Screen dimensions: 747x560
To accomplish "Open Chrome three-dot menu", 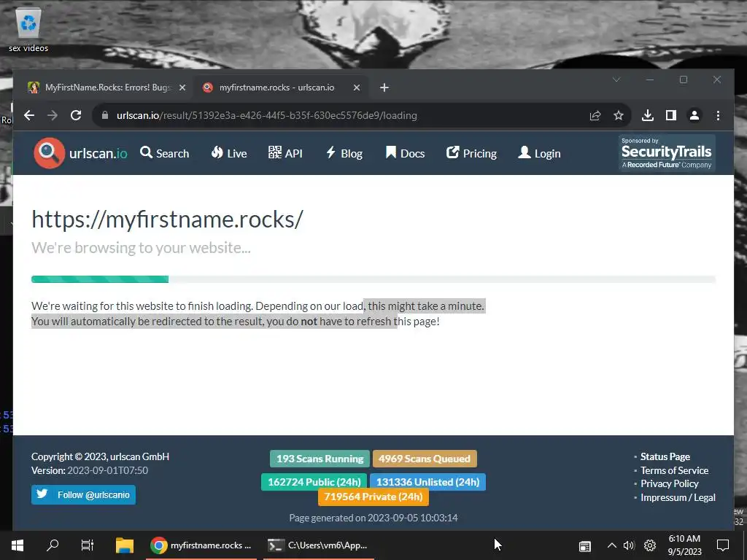I will click(718, 115).
